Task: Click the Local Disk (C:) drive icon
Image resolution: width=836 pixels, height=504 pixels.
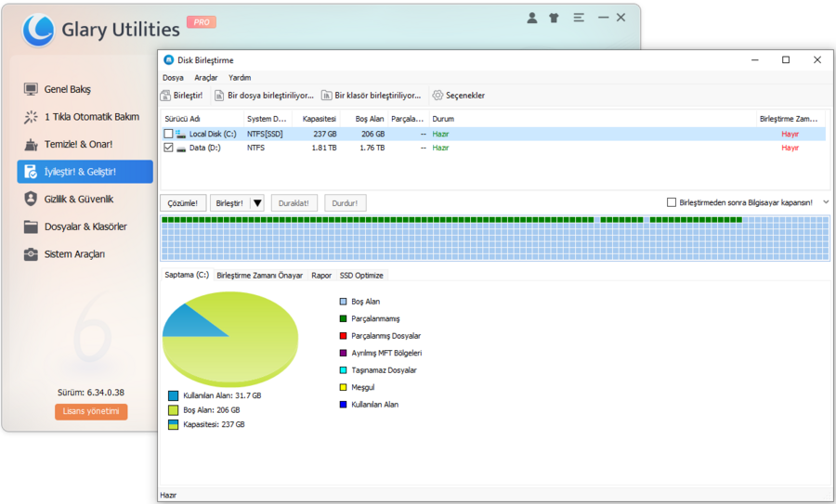Action: click(181, 135)
